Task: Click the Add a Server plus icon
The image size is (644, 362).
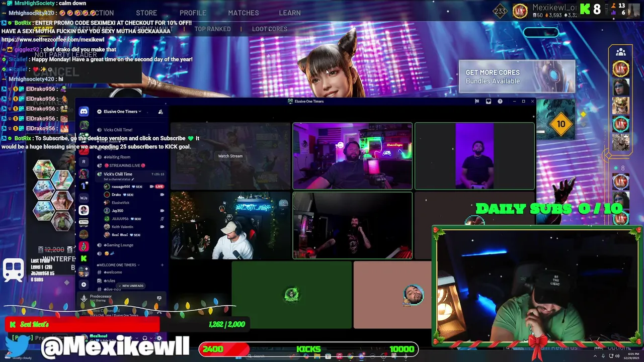Action: (84, 285)
